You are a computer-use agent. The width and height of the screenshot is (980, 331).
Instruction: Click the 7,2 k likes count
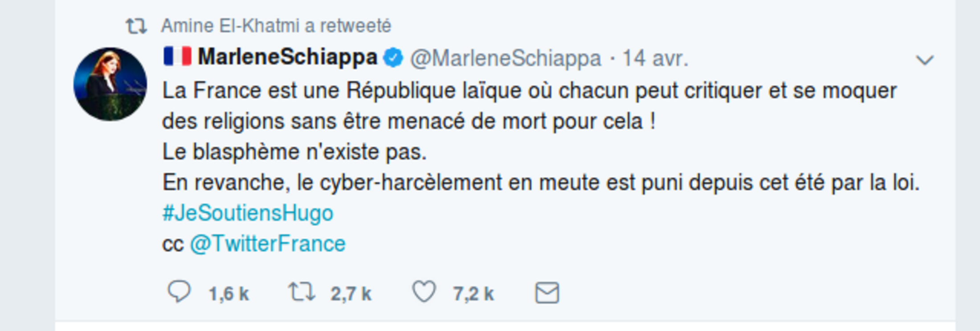tap(473, 294)
